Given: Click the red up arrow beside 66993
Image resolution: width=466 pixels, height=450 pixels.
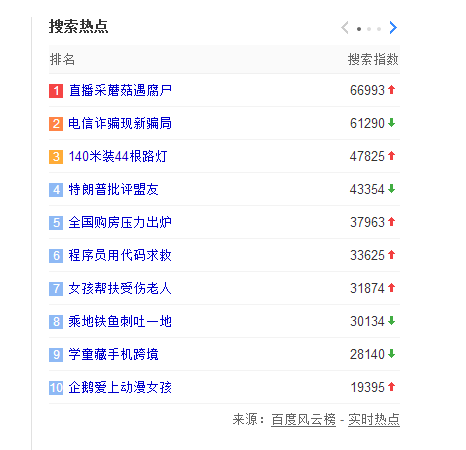Looking at the screenshot, I should 392,90.
